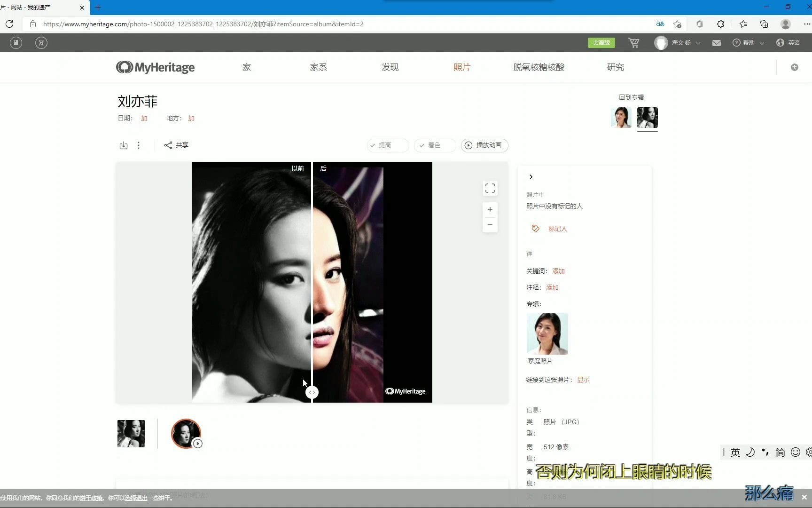The image size is (812, 508).
Task: Open the 英语 language selector
Action: click(x=788, y=43)
